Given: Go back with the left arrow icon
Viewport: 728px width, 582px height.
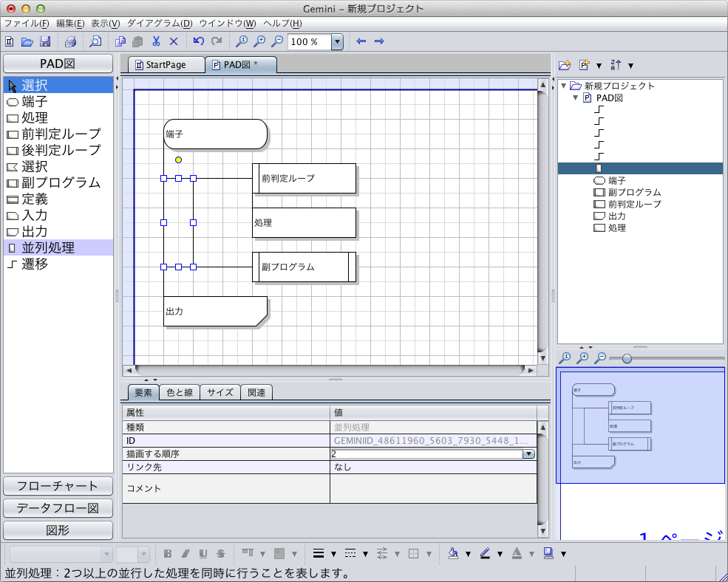Looking at the screenshot, I should pyautogui.click(x=361, y=41).
